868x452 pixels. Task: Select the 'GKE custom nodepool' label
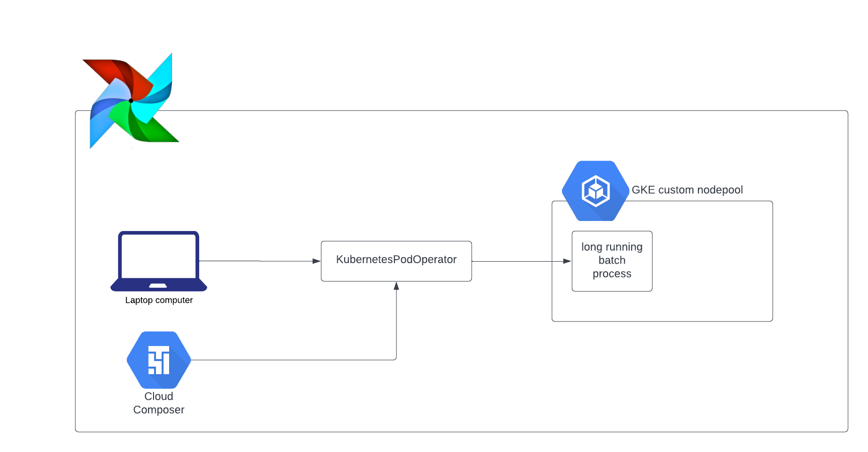click(687, 190)
